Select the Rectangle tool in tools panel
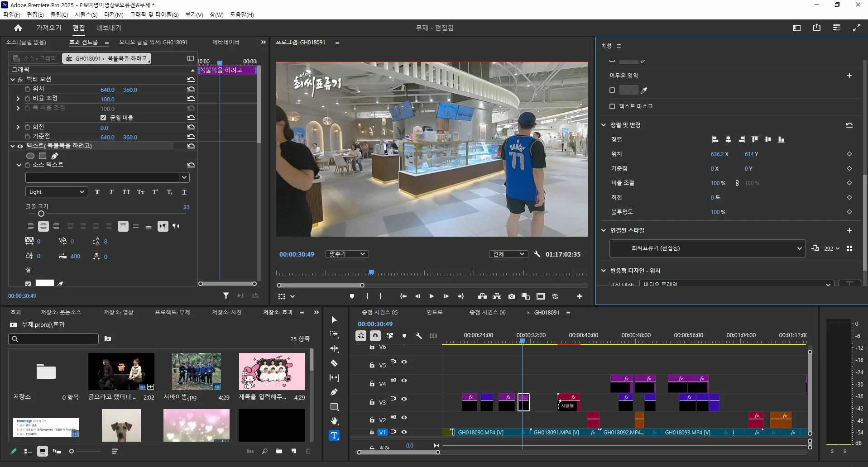 (334, 407)
